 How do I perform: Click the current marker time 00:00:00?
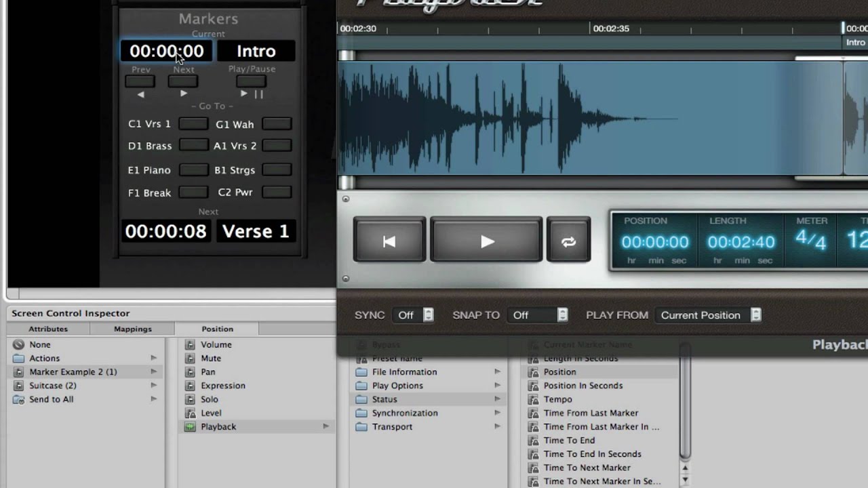click(x=166, y=51)
